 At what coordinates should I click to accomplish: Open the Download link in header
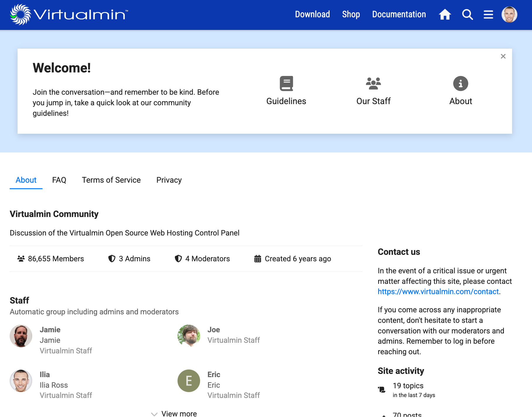point(312,14)
